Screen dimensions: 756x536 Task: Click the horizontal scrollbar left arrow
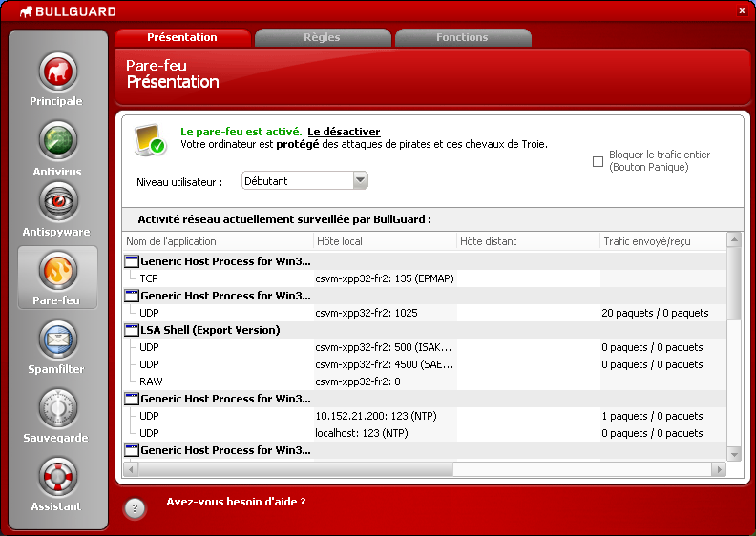click(131, 469)
